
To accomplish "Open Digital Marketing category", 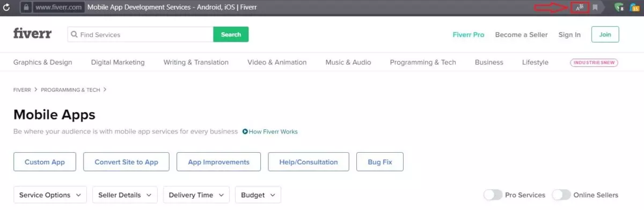I will coord(118,62).
